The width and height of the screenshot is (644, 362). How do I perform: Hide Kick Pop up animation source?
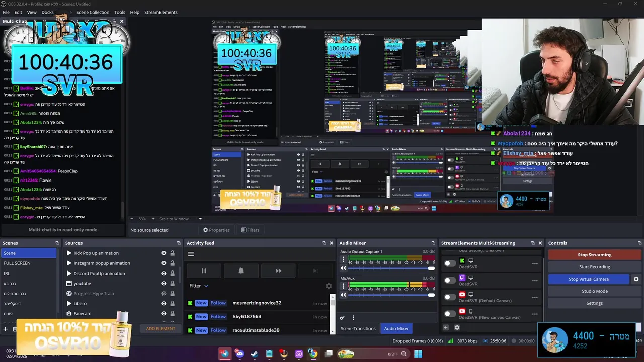point(164,253)
